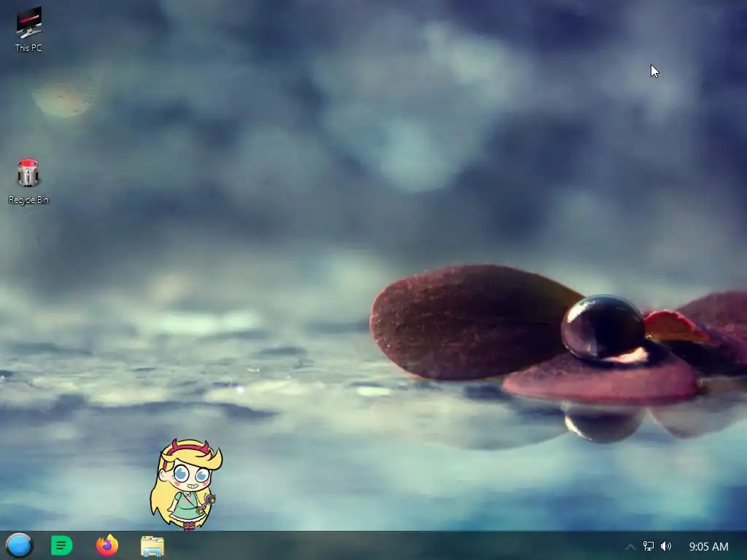
Task: Open Firefox from the taskbar
Action: pos(107,545)
